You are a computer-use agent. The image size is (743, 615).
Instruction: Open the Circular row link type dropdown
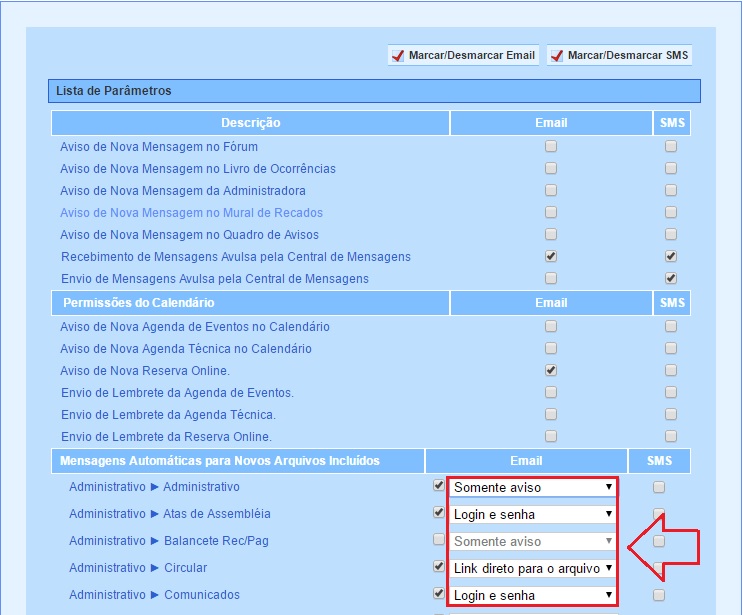(532, 568)
